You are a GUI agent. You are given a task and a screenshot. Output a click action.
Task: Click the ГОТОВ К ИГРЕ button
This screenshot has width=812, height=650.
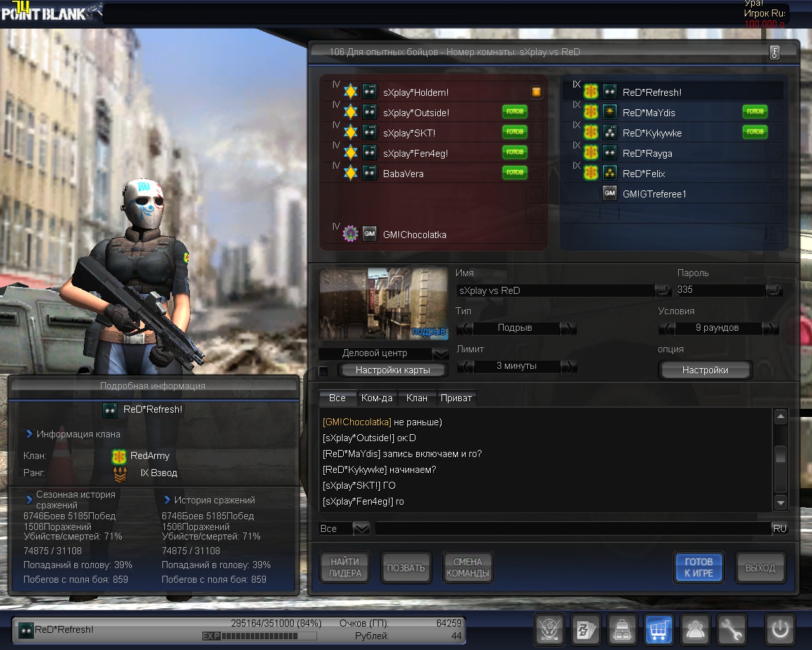coord(698,567)
